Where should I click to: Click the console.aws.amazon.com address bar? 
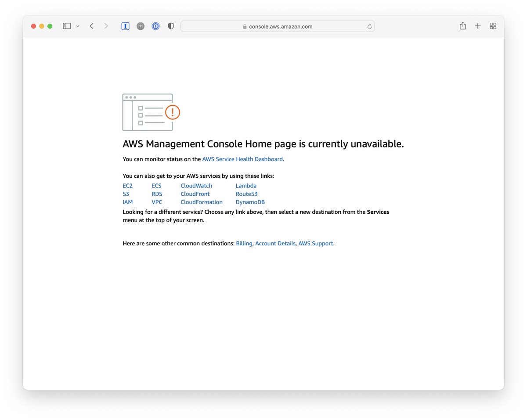(278, 26)
